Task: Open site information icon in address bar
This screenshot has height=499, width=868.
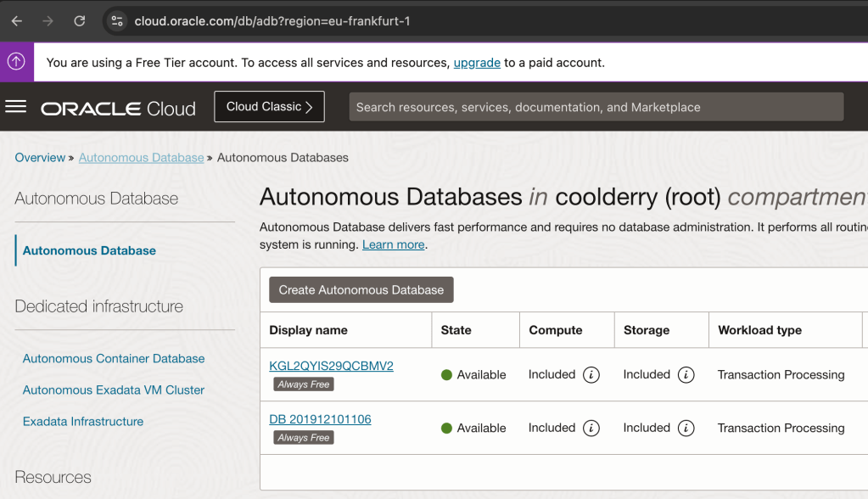Action: coord(117,20)
